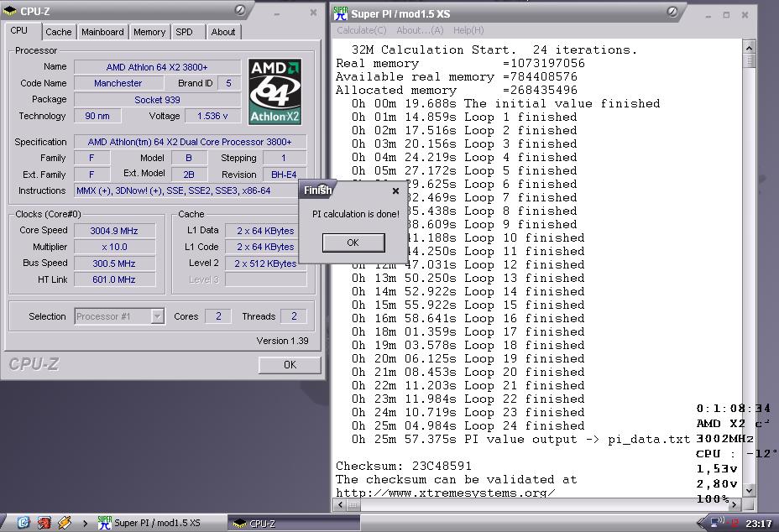Click the Loop 24 finished line
779x532 pixels.
point(468,425)
